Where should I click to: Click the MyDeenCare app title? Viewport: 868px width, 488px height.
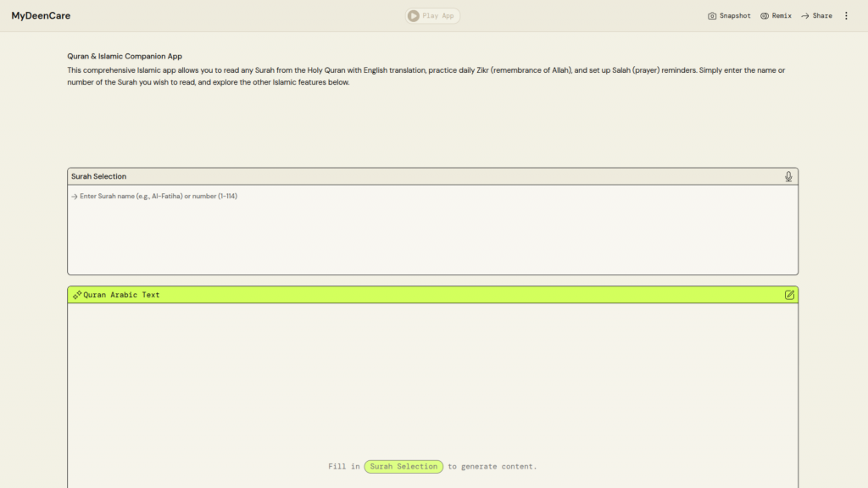[x=41, y=16]
